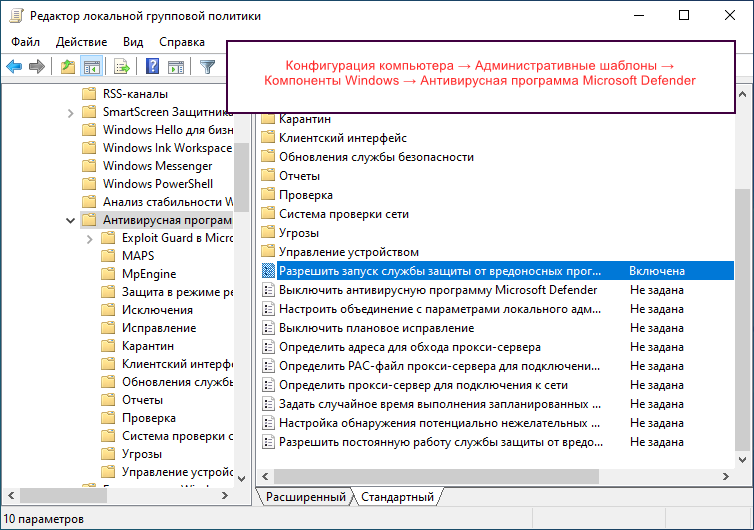Click policy icon for Выключить плановое исправление
Screen dimensions: 754x530
tap(268, 328)
